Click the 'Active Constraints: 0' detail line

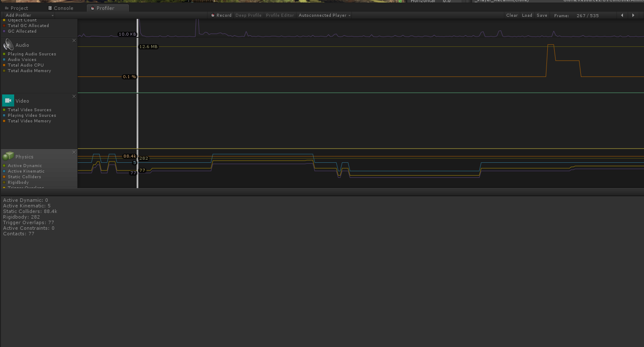coord(29,228)
